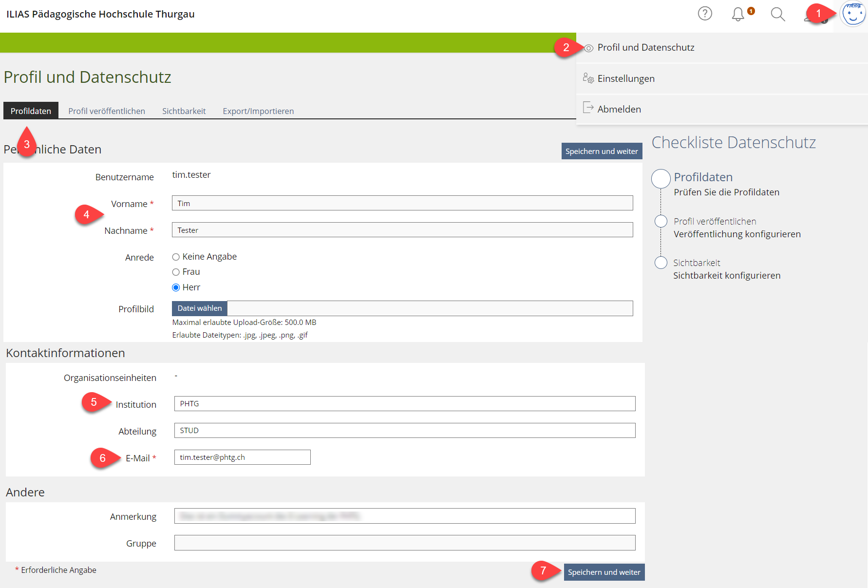Open Einstellungen from the user menu
This screenshot has height=588, width=868.
click(x=625, y=78)
